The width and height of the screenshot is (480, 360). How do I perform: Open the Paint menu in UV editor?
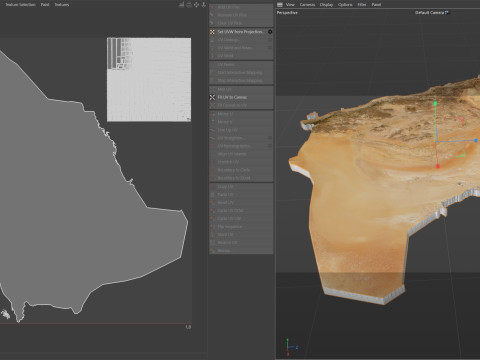(x=45, y=5)
